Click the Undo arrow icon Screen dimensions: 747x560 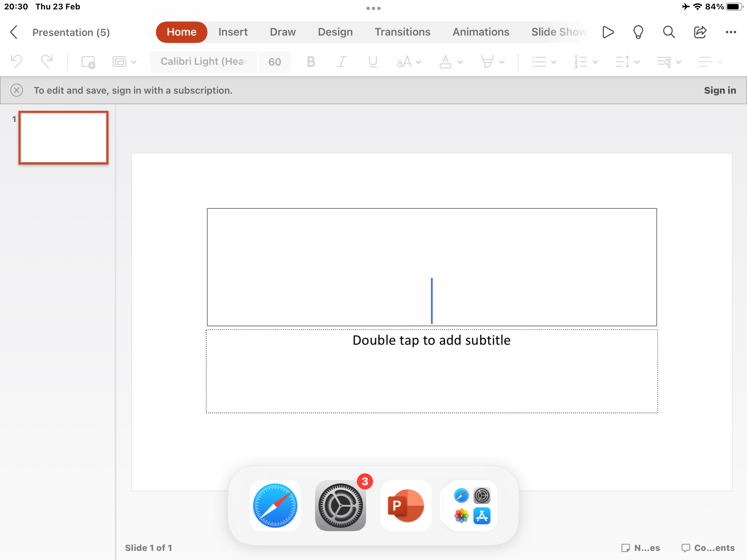click(16, 62)
